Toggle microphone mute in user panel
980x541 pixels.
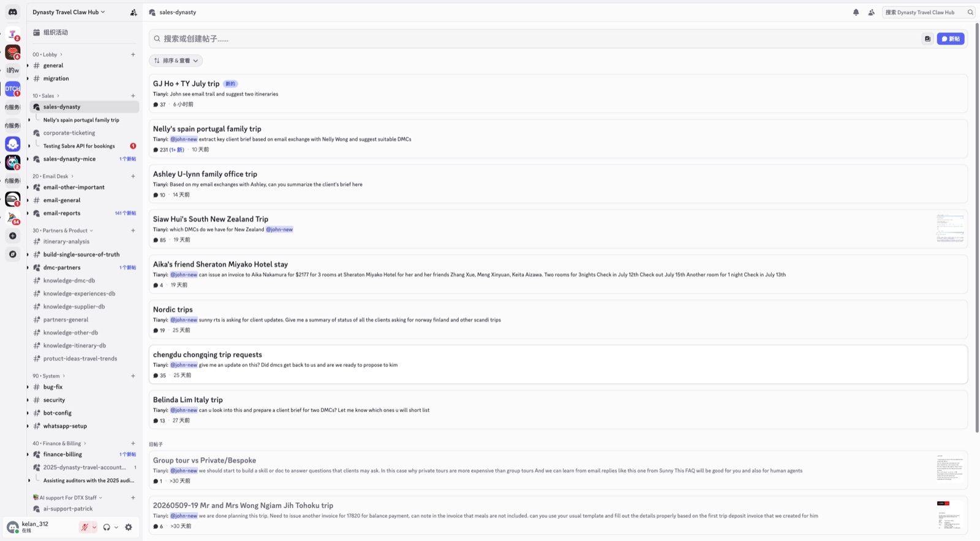pyautogui.click(x=85, y=527)
